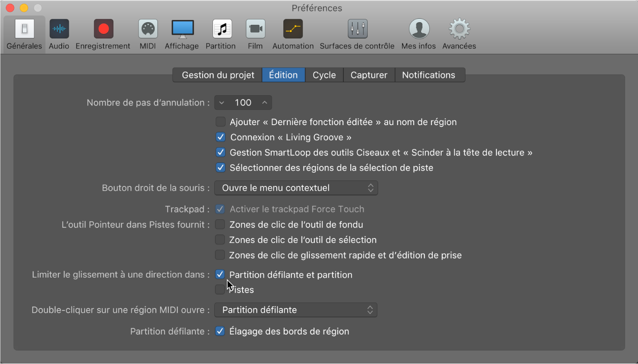This screenshot has width=638, height=364.
Task: Select the MIDI preferences icon
Action: (148, 30)
